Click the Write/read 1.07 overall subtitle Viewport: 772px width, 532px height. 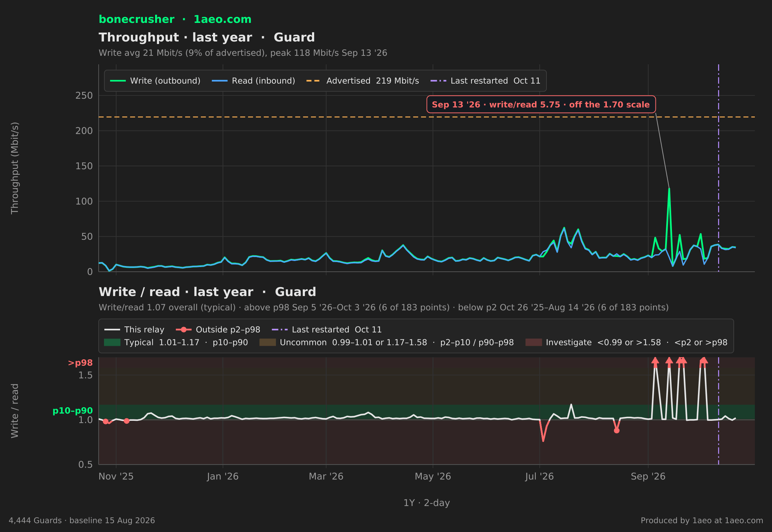tap(383, 307)
